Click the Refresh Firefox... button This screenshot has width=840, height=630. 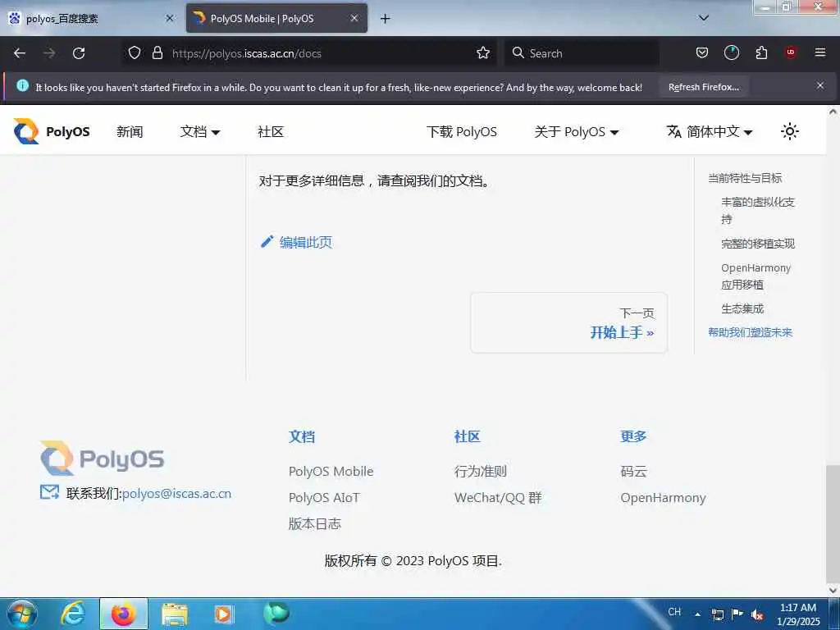703,87
